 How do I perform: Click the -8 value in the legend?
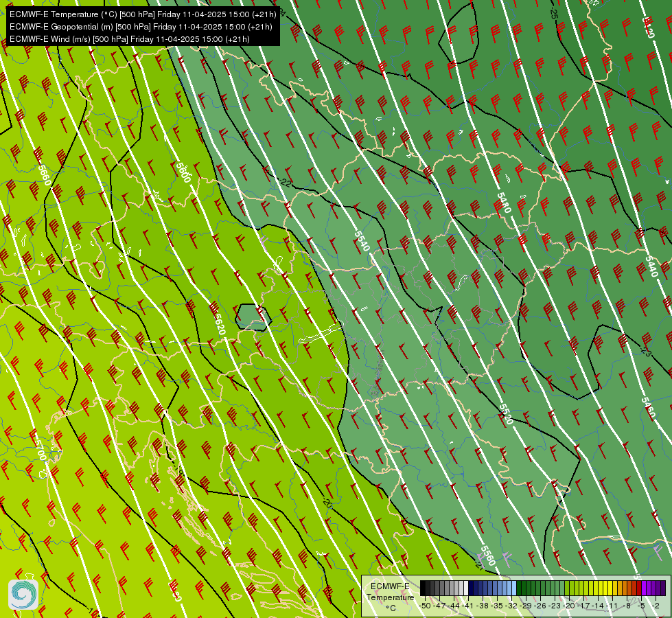[x=627, y=606]
